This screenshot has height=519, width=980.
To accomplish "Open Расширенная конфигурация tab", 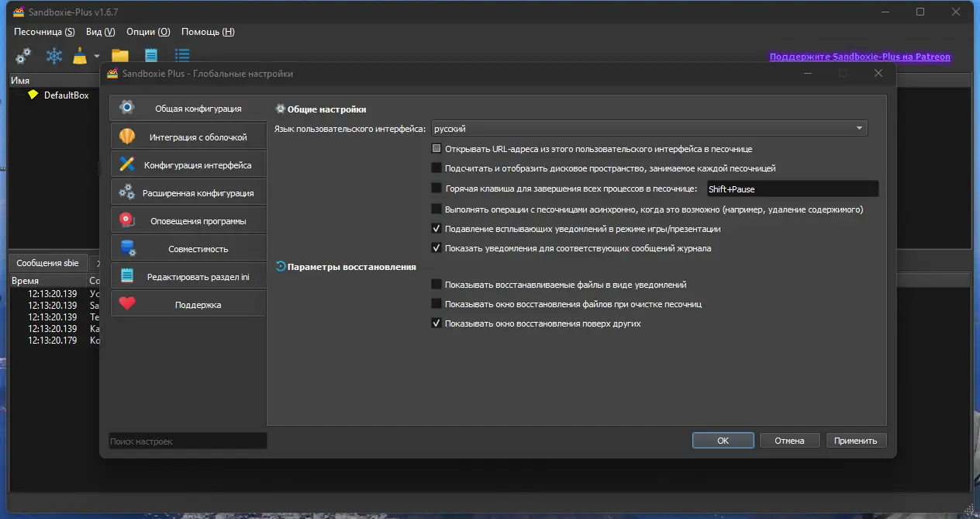I will tap(188, 192).
